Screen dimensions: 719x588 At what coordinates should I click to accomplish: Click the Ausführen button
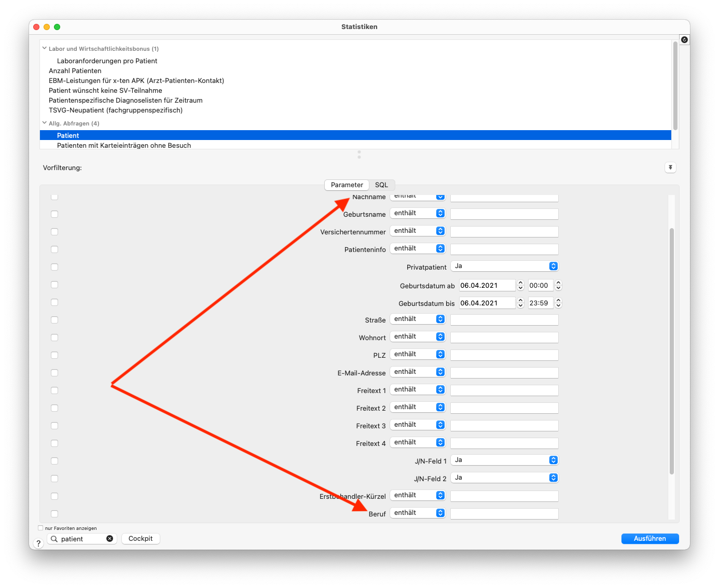[650, 539]
